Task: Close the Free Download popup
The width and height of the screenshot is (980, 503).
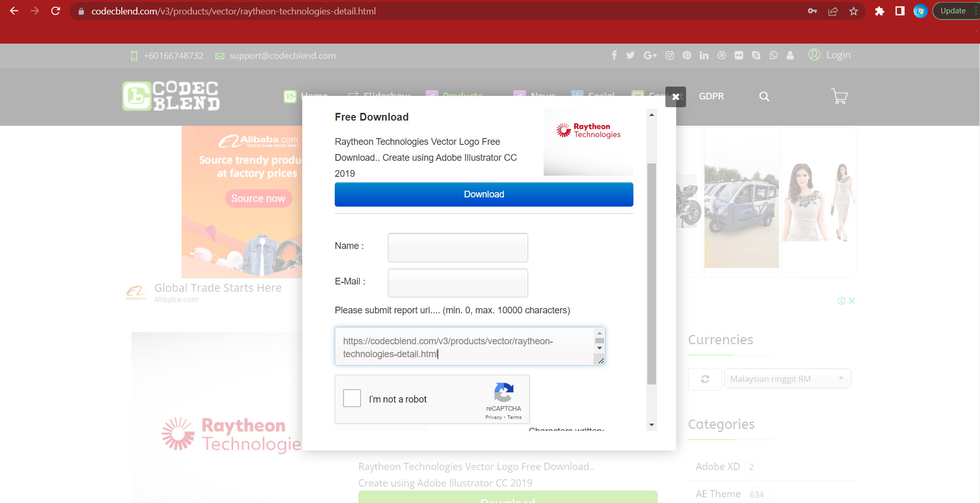Action: pos(675,97)
